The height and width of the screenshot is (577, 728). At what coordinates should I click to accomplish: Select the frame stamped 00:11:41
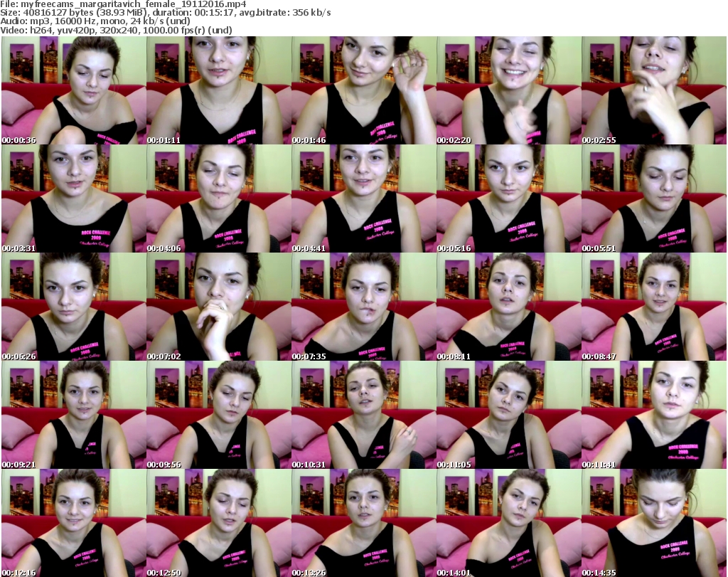pos(653,415)
